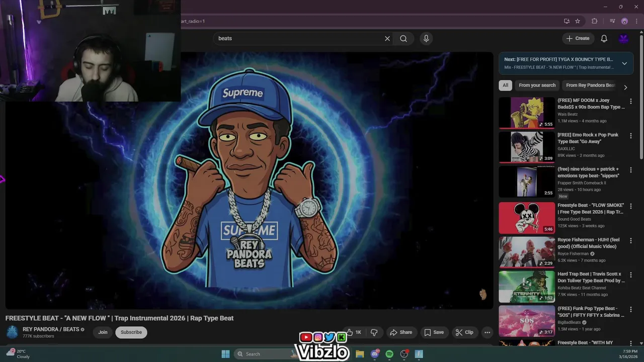Click the magnifying glass search button
Viewport: 644px width, 362px height.
coord(404,38)
